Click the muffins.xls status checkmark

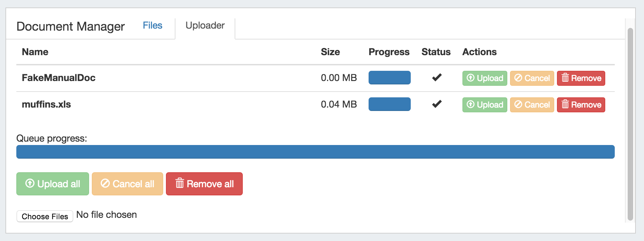click(x=437, y=104)
